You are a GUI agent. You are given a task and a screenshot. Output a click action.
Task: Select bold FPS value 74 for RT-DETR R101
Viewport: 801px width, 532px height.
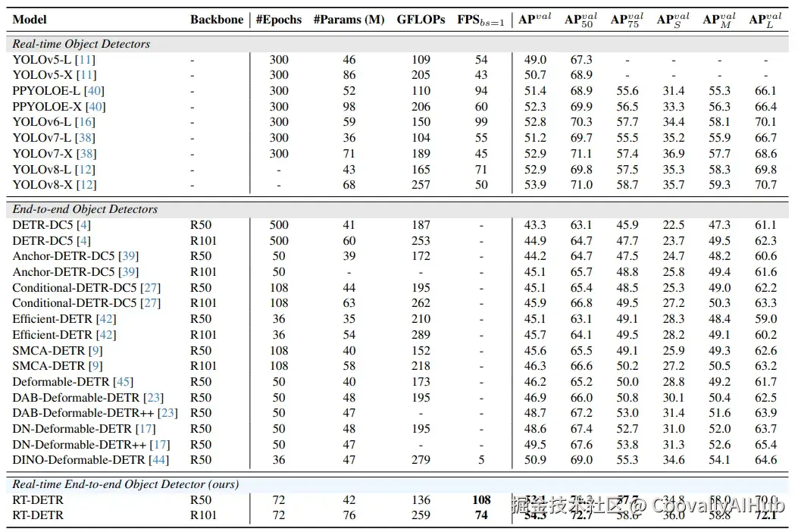click(481, 515)
